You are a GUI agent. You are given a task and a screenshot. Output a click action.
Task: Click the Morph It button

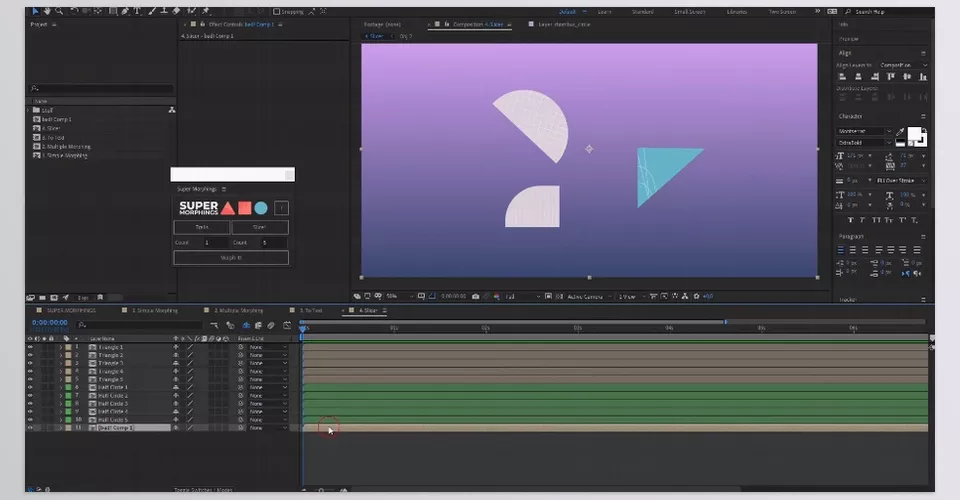point(231,258)
